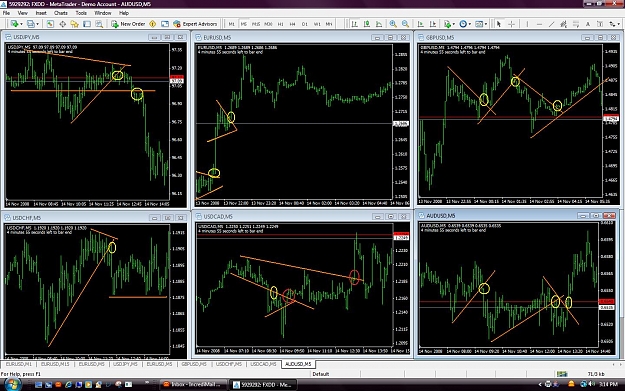
Task: Open the Data Window crosshair icon
Action: [x=63, y=24]
